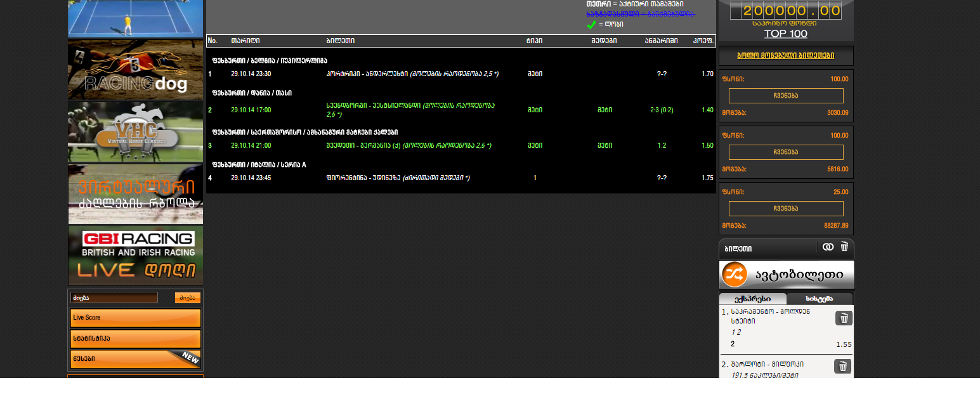Image resolution: width=980 pixels, height=411 pixels.
Task: Click the green checkmark legend icon
Action: 591,25
